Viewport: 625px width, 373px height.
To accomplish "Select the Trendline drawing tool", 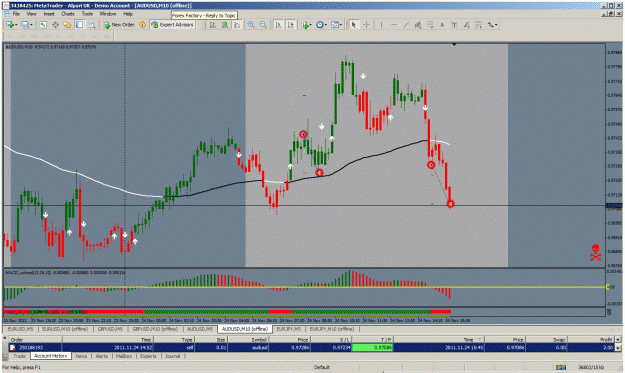I will [x=406, y=25].
